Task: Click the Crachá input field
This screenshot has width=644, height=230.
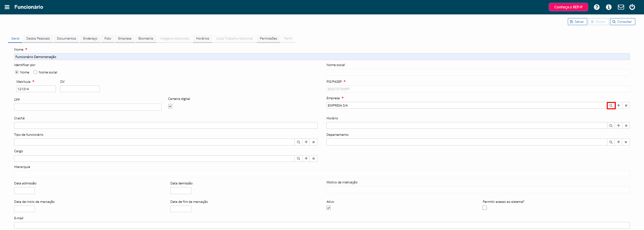Action: click(166, 126)
